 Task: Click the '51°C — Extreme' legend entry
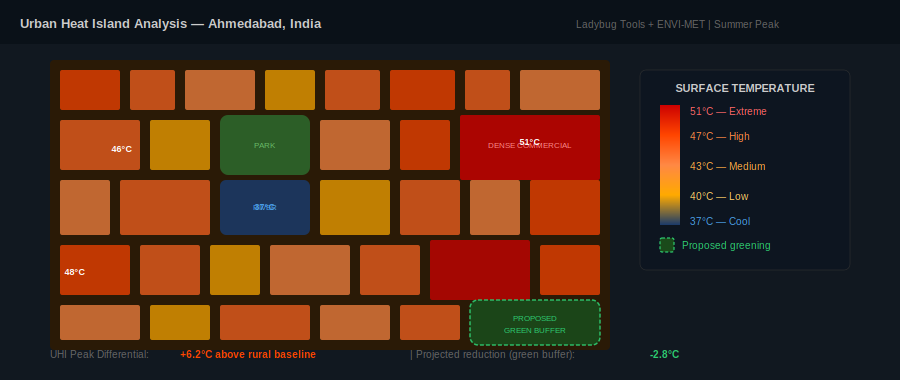[x=728, y=111]
